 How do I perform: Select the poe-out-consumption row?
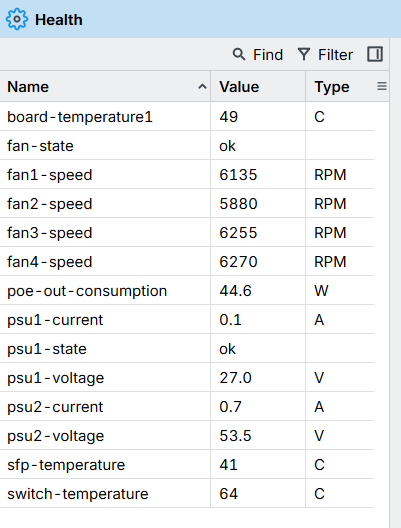click(187, 291)
